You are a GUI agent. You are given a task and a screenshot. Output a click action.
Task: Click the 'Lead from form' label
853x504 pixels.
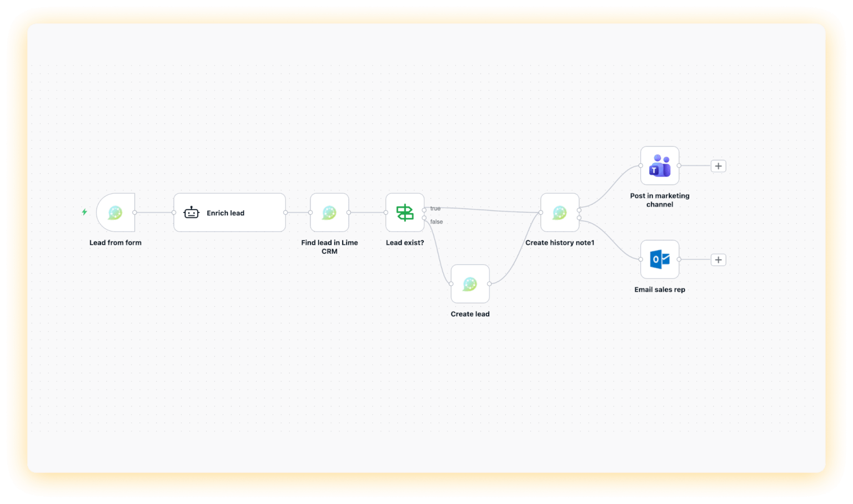(116, 243)
